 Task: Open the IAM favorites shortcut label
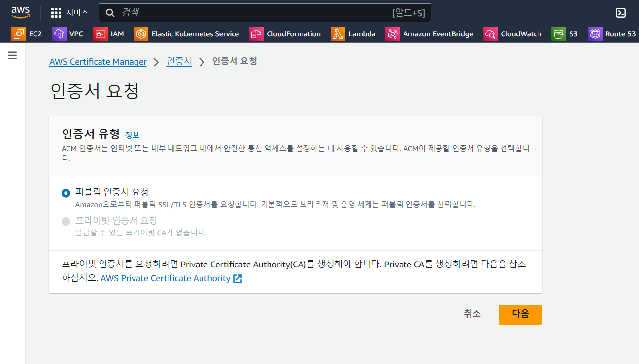point(117,34)
